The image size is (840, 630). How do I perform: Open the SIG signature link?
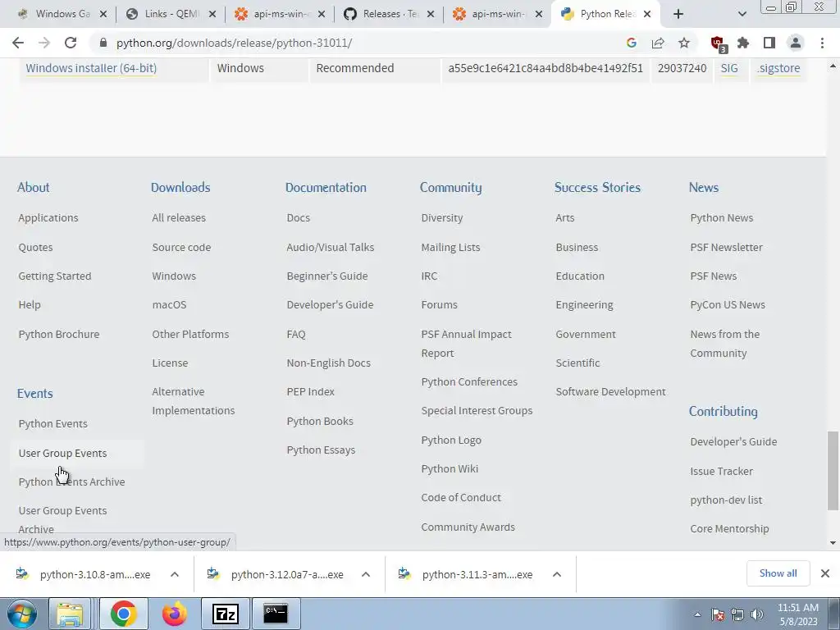729,68
